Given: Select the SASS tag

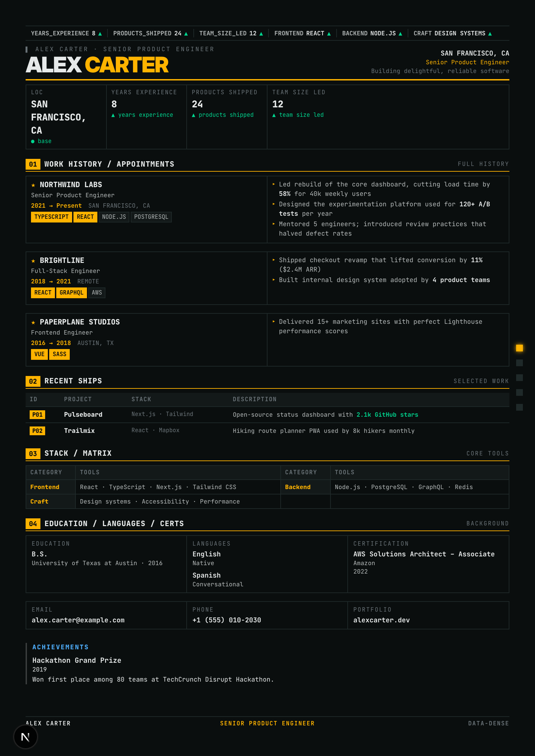Looking at the screenshot, I should point(59,354).
